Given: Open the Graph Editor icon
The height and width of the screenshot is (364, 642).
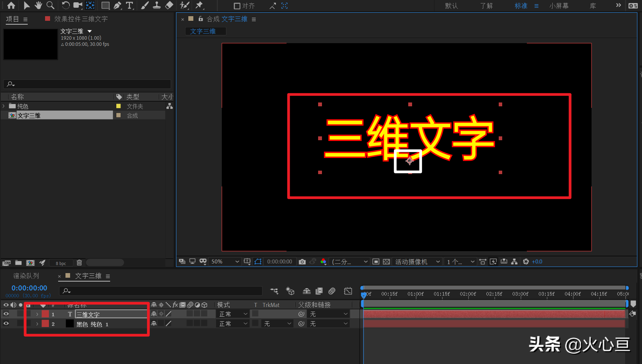Looking at the screenshot, I should point(348,291).
